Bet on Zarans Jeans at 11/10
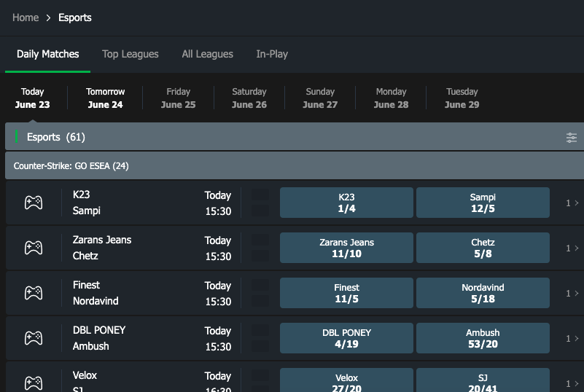The height and width of the screenshot is (392, 584). [346, 248]
